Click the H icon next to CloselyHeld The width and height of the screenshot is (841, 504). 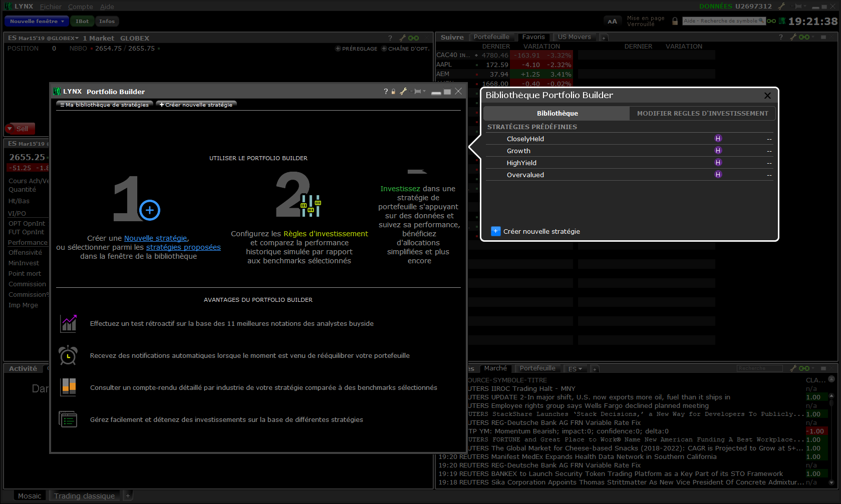(718, 139)
